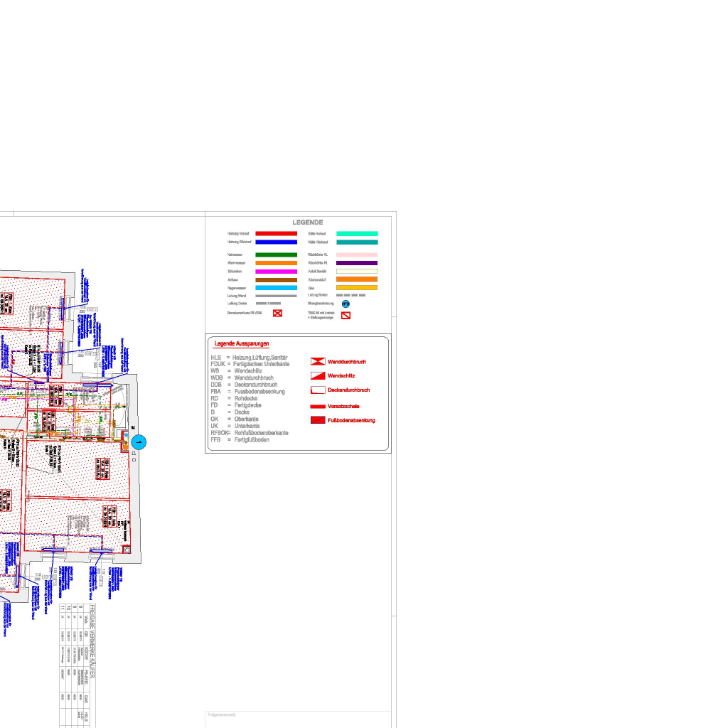Click the blue circle marker numbered 1
The height and width of the screenshot is (728, 728).
tap(139, 442)
